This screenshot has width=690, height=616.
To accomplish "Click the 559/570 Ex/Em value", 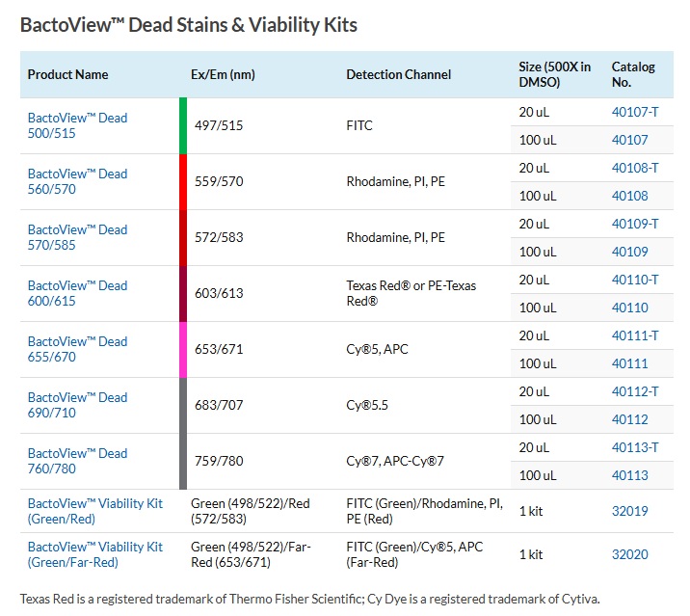I will point(219,182).
